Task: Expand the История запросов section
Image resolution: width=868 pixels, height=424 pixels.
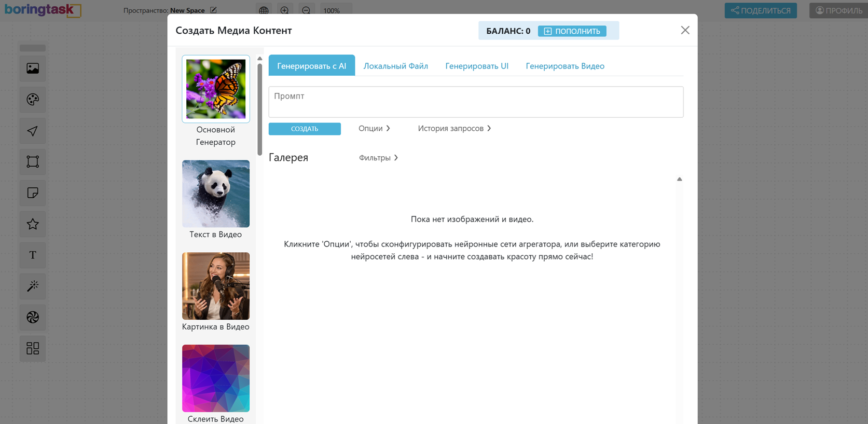Action: [454, 128]
